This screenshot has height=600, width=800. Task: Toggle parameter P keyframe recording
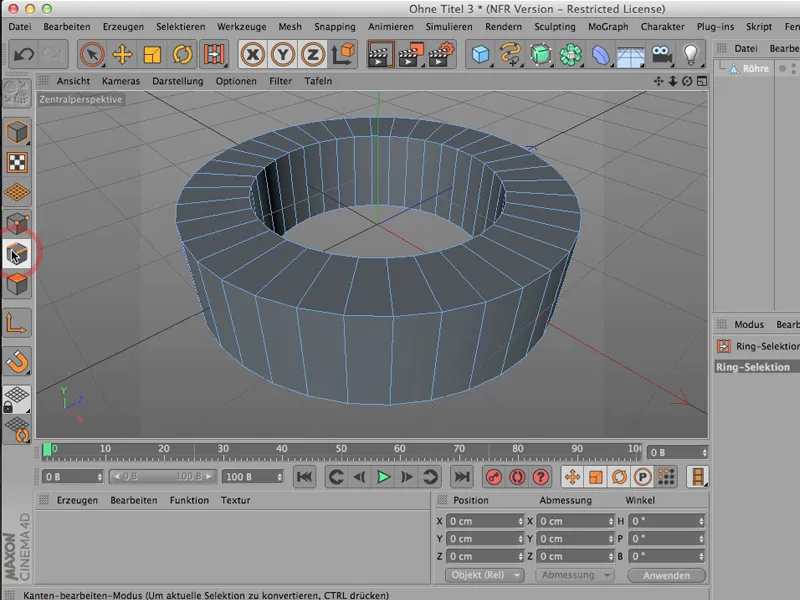[x=642, y=477]
